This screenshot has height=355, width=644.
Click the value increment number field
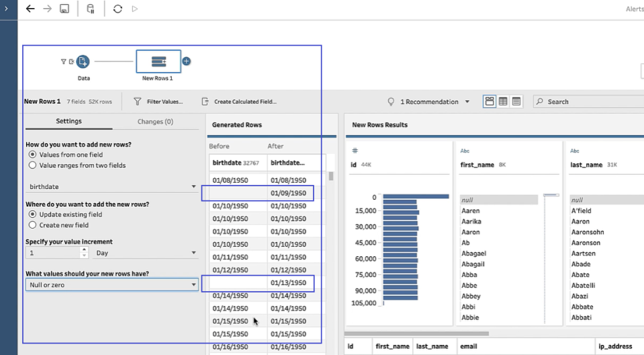pyautogui.click(x=54, y=253)
